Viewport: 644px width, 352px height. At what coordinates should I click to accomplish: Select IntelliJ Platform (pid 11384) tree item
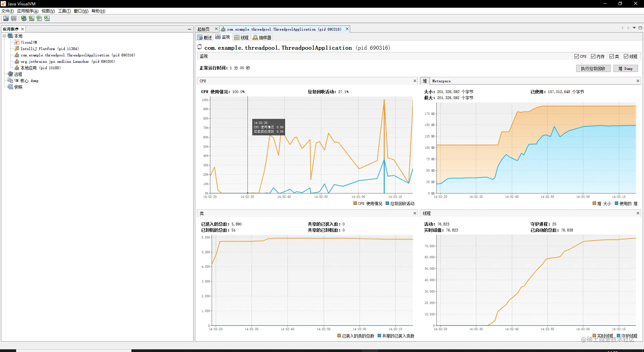pyautogui.click(x=50, y=49)
